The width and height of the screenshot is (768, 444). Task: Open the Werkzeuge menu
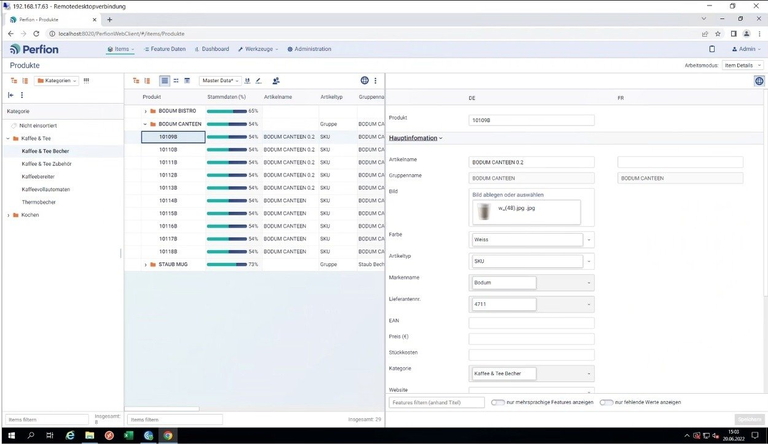tap(258, 49)
